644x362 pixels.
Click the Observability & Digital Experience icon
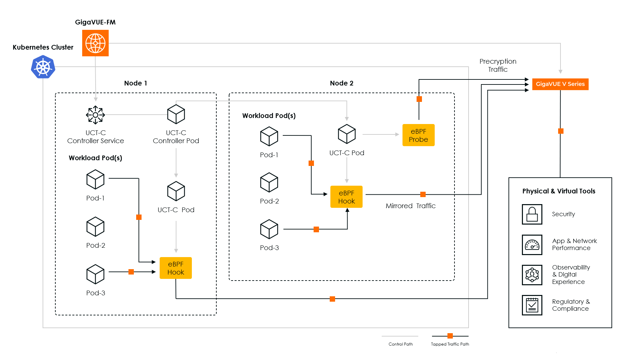coord(532,275)
